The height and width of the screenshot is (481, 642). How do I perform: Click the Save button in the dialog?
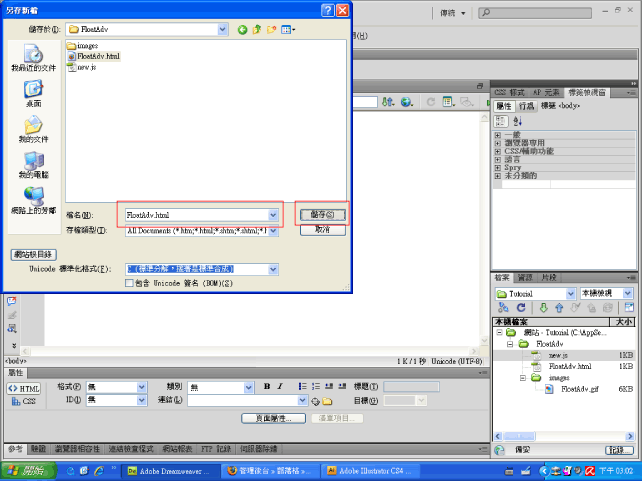[x=323, y=215]
